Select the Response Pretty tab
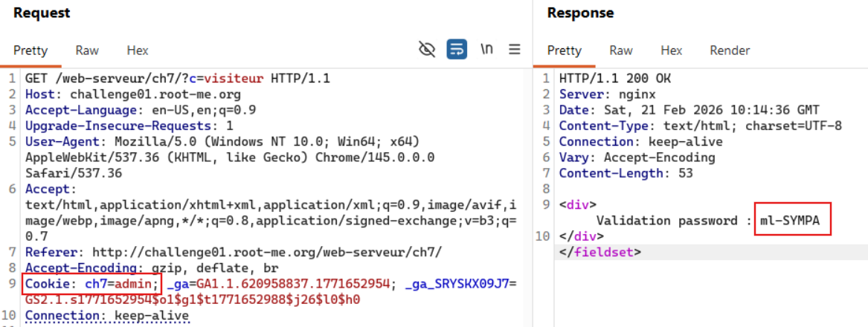 [x=565, y=51]
